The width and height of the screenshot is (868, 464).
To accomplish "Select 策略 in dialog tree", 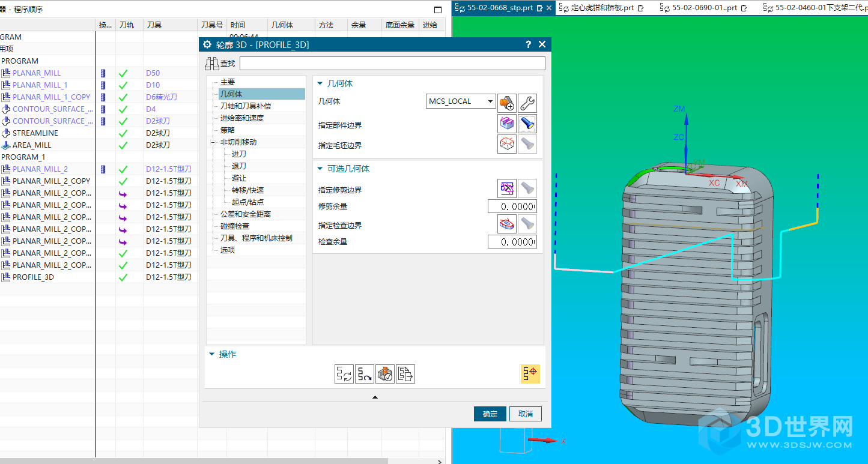I will tap(228, 130).
